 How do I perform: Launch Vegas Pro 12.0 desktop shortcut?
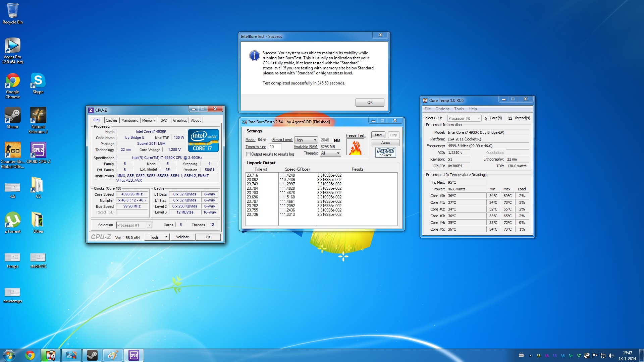[13, 50]
